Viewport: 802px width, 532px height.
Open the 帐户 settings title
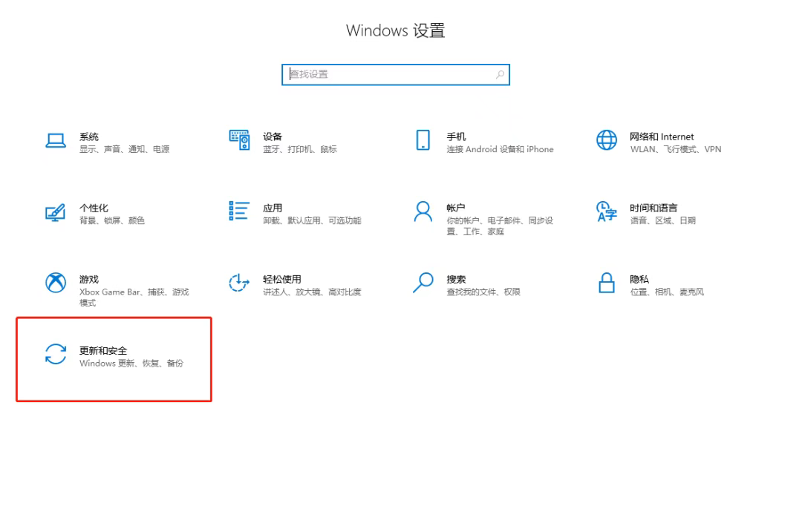click(x=456, y=208)
